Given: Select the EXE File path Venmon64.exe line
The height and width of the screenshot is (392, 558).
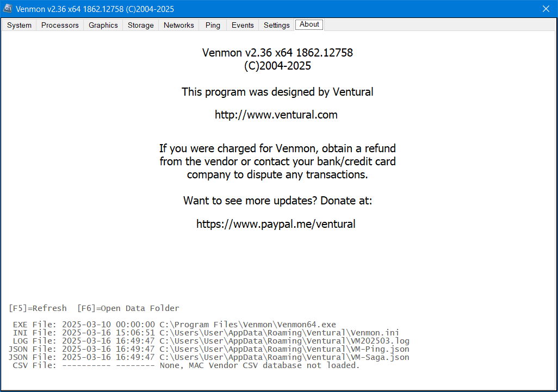Looking at the screenshot, I should (175, 325).
